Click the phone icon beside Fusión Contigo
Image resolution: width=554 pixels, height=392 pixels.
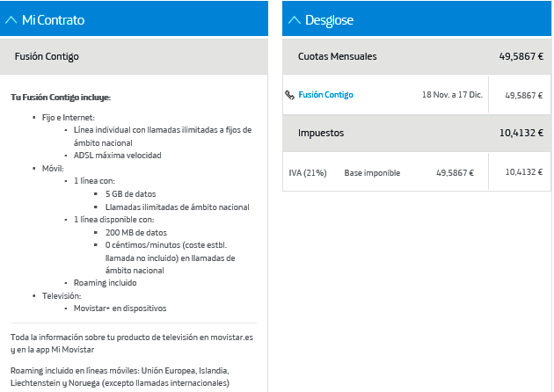click(290, 95)
